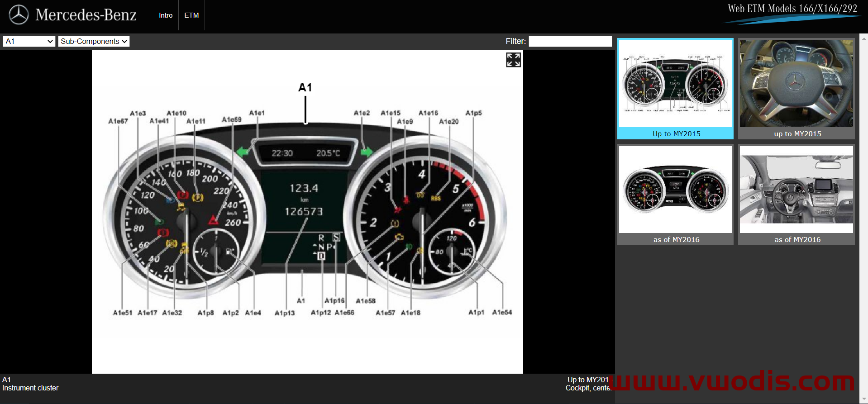The image size is (868, 404).
Task: Click the Mercedes-Benz star logo
Action: click(19, 15)
